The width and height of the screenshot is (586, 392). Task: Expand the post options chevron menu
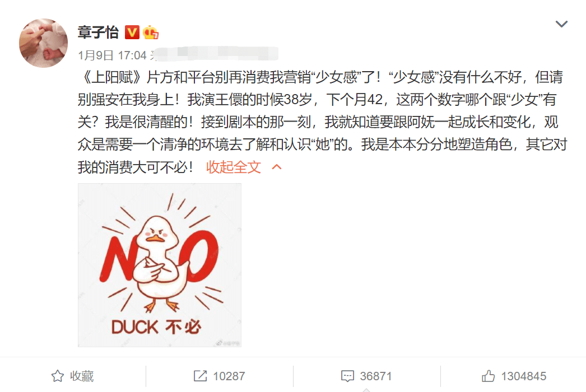[x=561, y=24]
